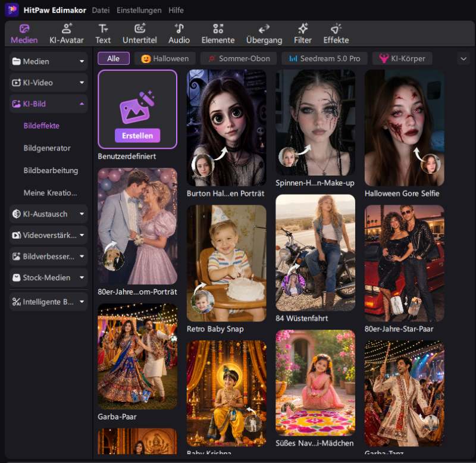Image resolution: width=476 pixels, height=463 pixels.
Task: Click the HitPaw Edimakor logo icon
Action: (x=12, y=10)
